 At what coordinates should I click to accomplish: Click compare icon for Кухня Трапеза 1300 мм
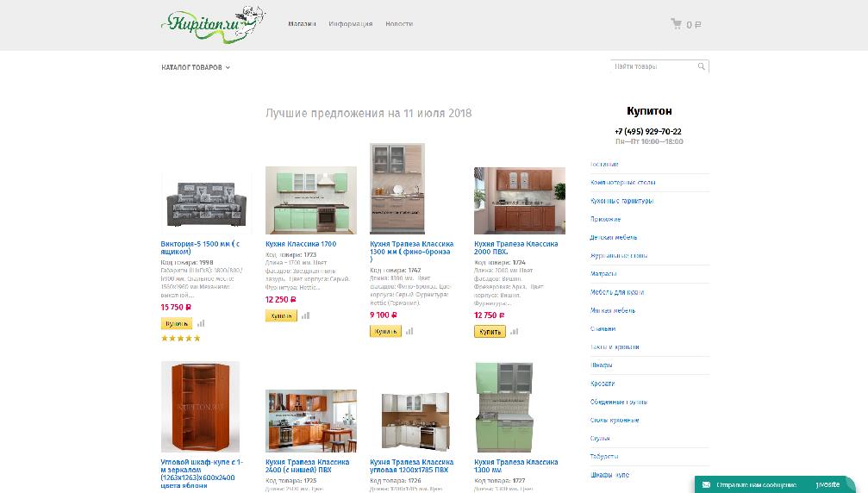pos(409,331)
